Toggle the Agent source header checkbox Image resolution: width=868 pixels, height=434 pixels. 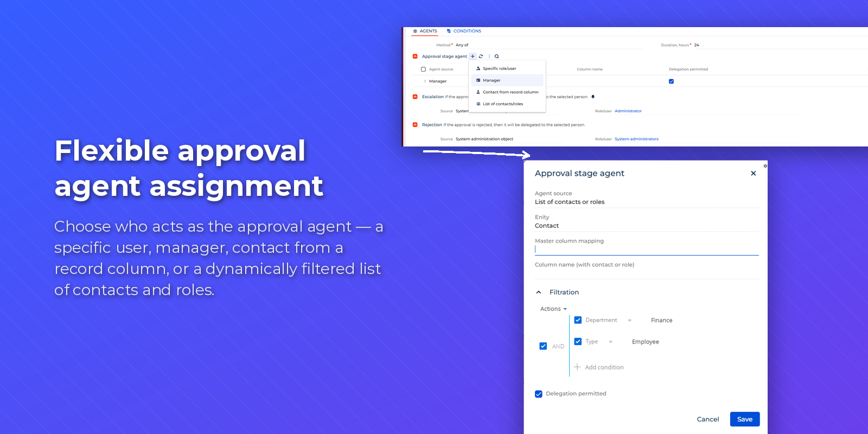[x=423, y=69]
